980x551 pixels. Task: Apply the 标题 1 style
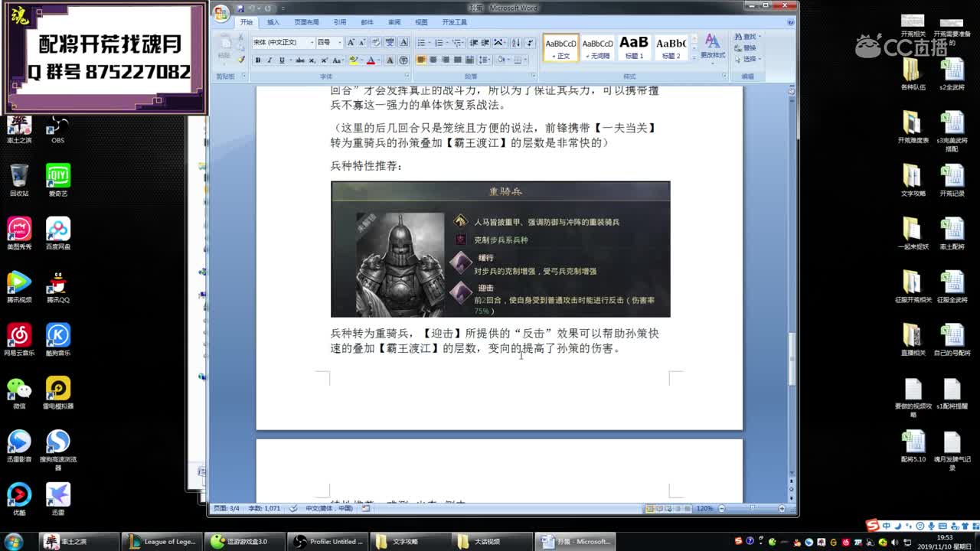pos(634,47)
